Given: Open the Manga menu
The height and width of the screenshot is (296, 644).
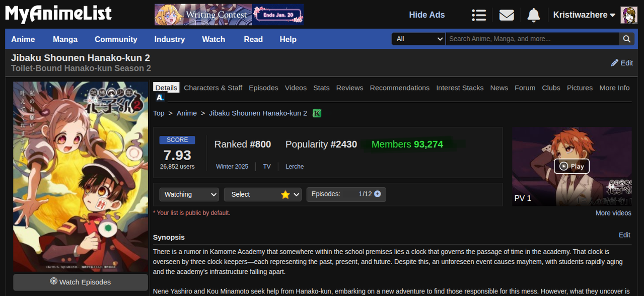Looking at the screenshot, I should (65, 39).
